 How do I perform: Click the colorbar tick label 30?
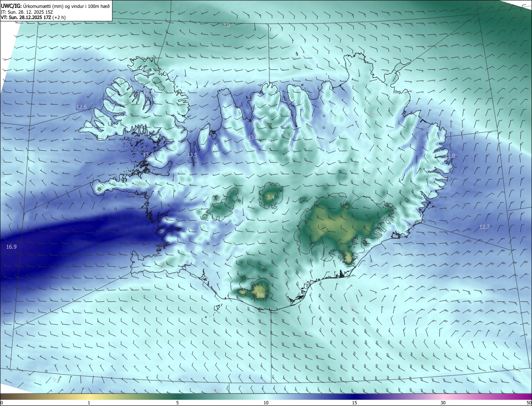(x=443, y=403)
